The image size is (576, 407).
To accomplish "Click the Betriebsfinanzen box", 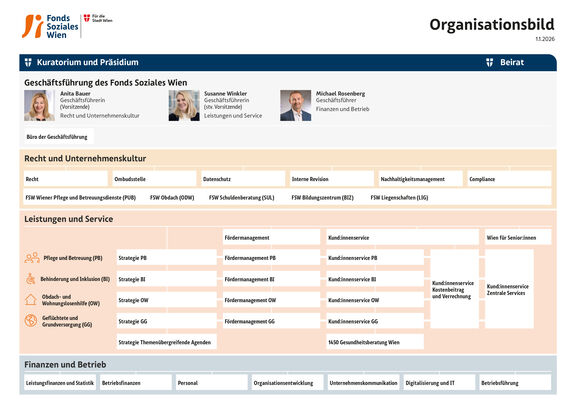I will click(136, 382).
